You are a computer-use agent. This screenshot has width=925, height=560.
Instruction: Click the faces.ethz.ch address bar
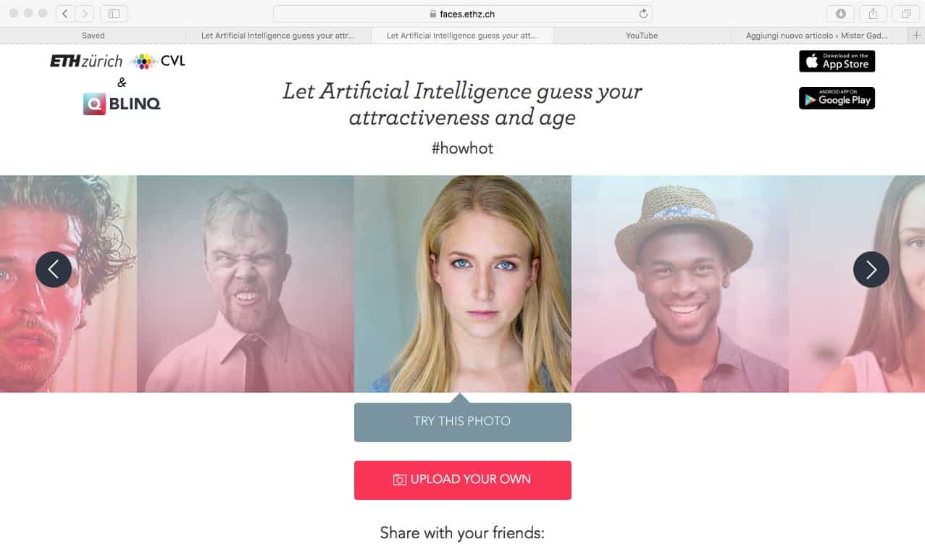click(462, 14)
